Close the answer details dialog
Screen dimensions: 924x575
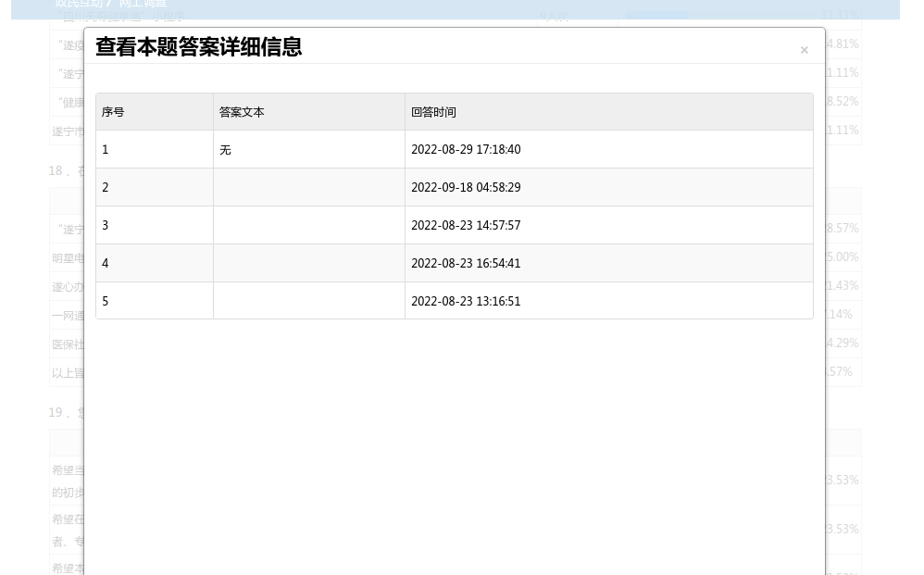(804, 50)
